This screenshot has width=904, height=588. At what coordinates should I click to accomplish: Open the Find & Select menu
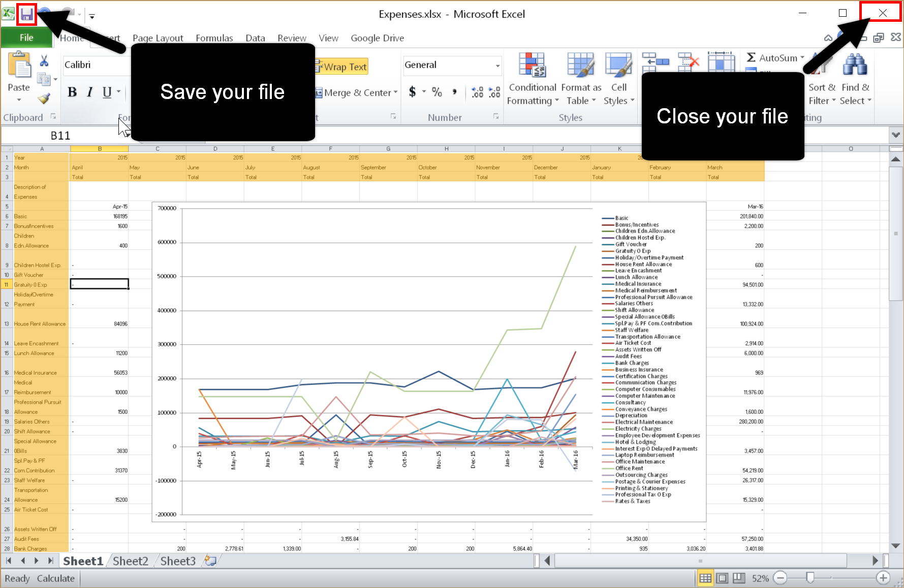tap(855, 79)
